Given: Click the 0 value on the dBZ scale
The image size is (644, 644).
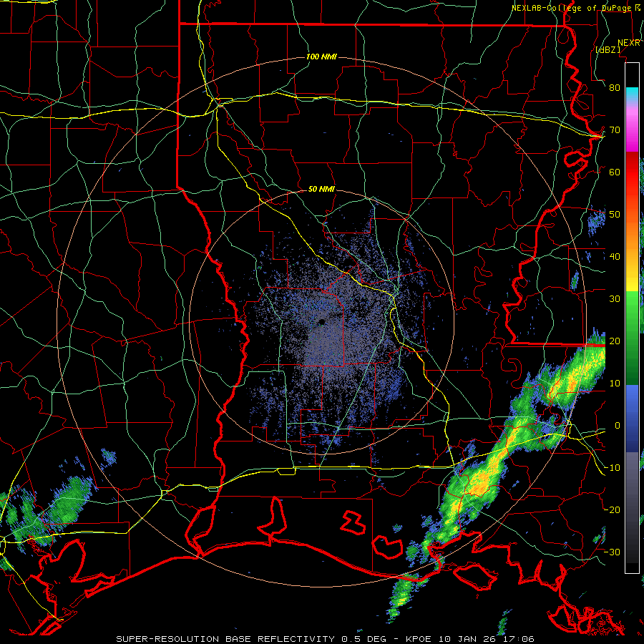Looking at the screenshot, I should [618, 426].
